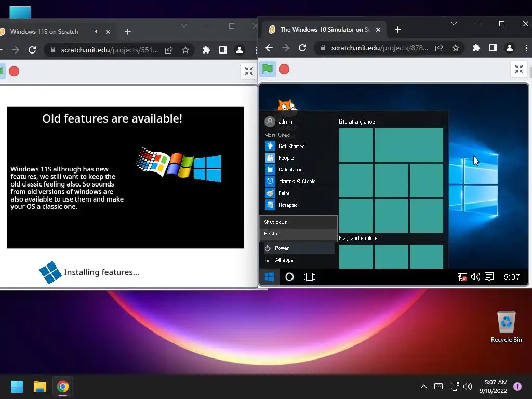Image resolution: width=532 pixels, height=399 pixels.
Task: Click the red stop button in left Scratch window
Action: pos(14,71)
